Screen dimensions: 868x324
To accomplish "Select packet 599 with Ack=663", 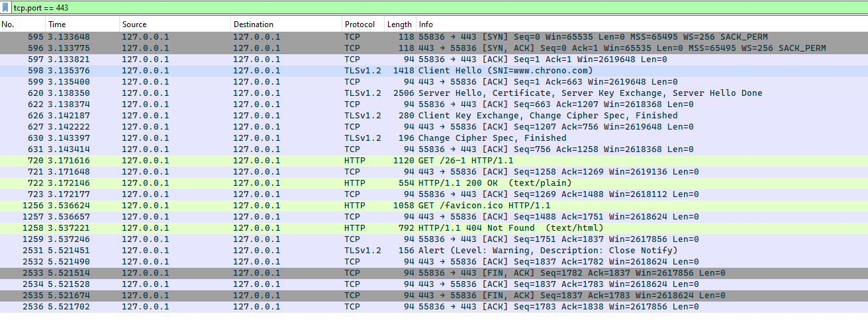I will tap(434, 82).
